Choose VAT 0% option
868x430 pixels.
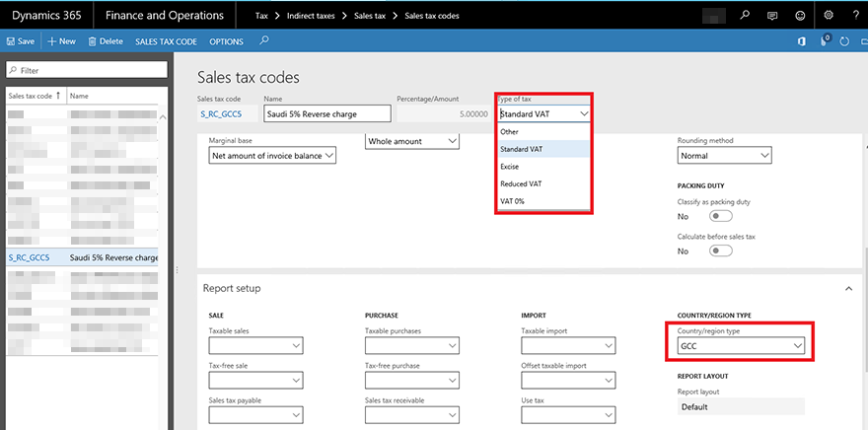coord(543,201)
